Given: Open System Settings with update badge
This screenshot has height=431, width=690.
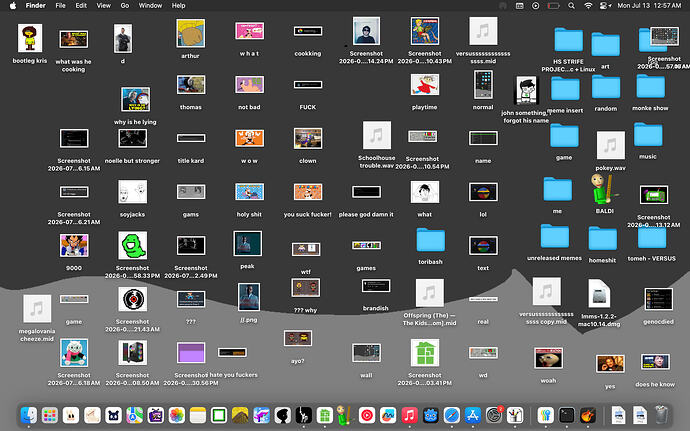Looking at the screenshot, I should [x=494, y=415].
